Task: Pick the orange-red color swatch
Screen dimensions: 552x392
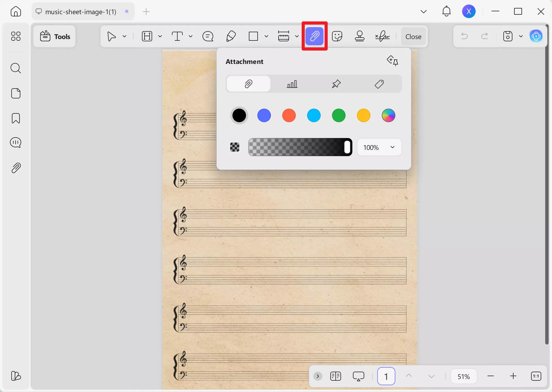Action: tap(289, 115)
